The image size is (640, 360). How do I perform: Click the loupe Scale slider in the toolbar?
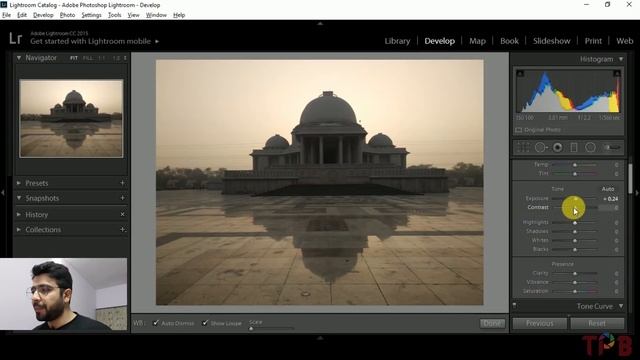tap(271, 328)
